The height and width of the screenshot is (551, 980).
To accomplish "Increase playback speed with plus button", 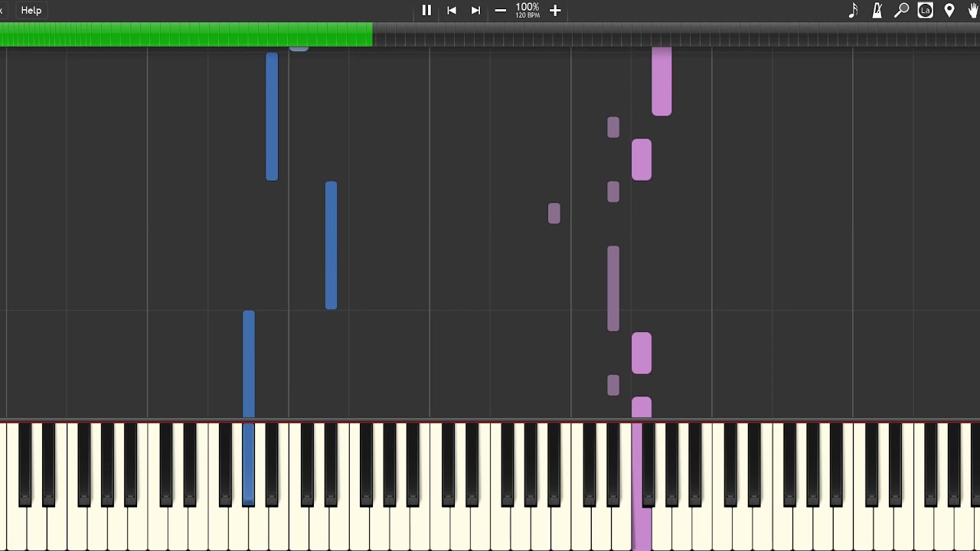I will [x=555, y=10].
